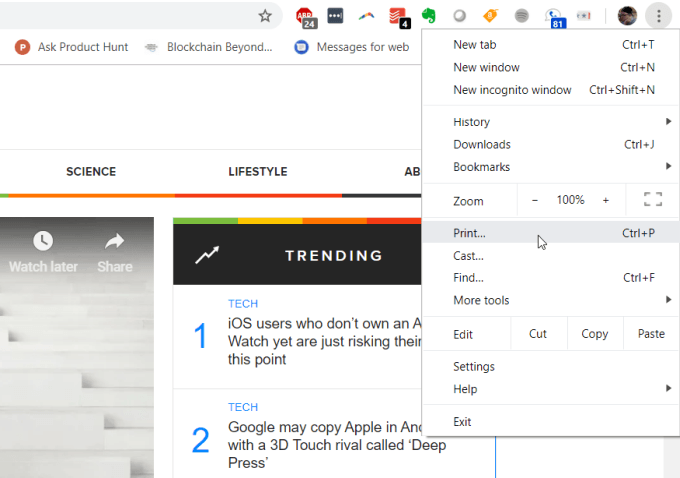Open Blockchain Beyond bookmark
The height and width of the screenshot is (478, 680).
point(209,47)
